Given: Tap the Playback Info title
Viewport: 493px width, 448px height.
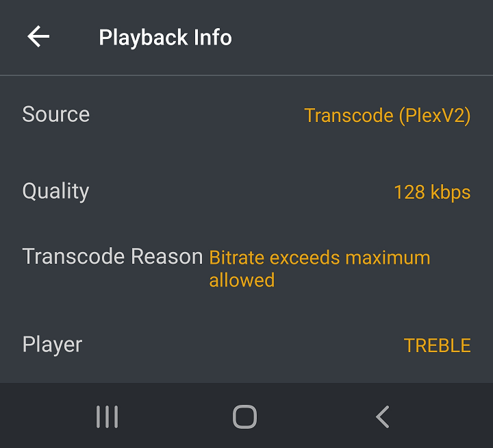Looking at the screenshot, I should (x=165, y=37).
